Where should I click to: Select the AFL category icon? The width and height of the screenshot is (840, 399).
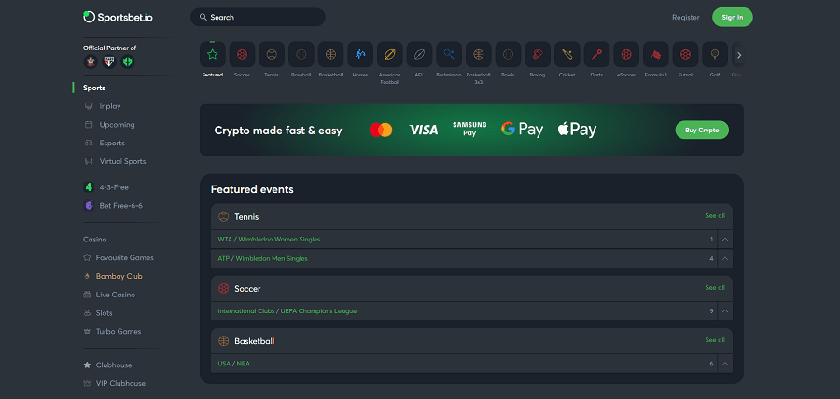click(x=419, y=54)
